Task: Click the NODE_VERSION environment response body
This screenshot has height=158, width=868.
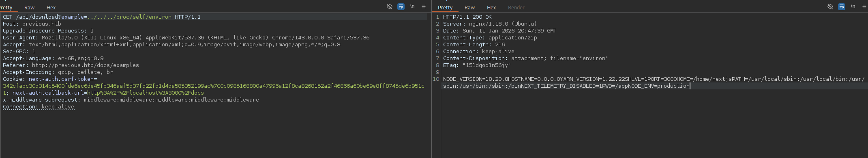Action: 654,82
